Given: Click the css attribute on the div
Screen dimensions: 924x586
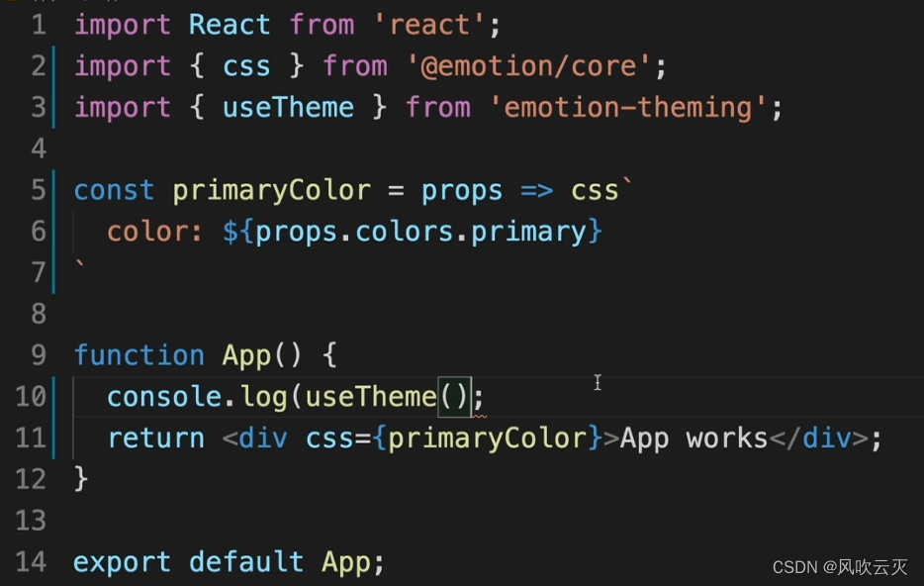Looking at the screenshot, I should tap(329, 439).
